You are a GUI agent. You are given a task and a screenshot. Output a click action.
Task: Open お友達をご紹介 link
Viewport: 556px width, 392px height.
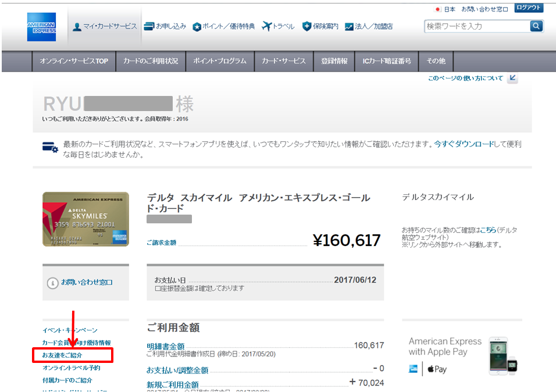[62, 355]
